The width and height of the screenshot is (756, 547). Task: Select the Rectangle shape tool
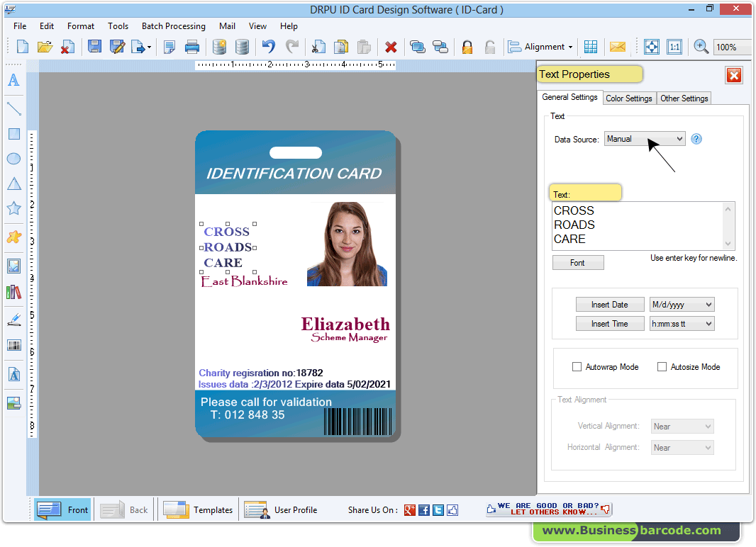click(x=13, y=133)
